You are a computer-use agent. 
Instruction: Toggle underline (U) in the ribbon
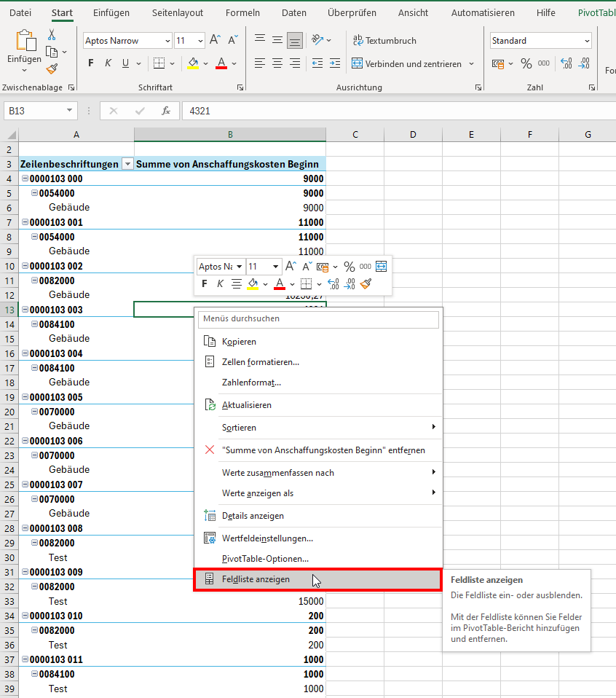click(x=125, y=63)
